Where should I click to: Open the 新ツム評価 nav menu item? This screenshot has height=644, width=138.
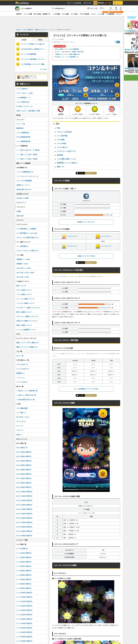tap(37, 14)
